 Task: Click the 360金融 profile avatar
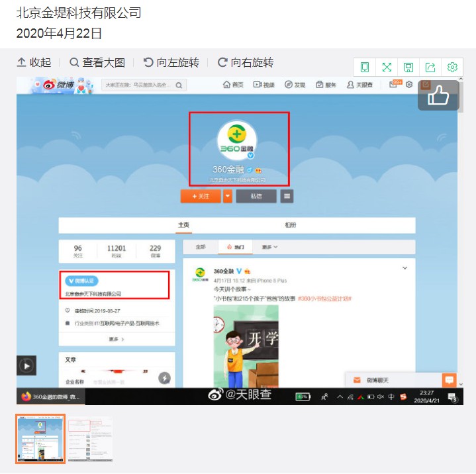point(237,140)
